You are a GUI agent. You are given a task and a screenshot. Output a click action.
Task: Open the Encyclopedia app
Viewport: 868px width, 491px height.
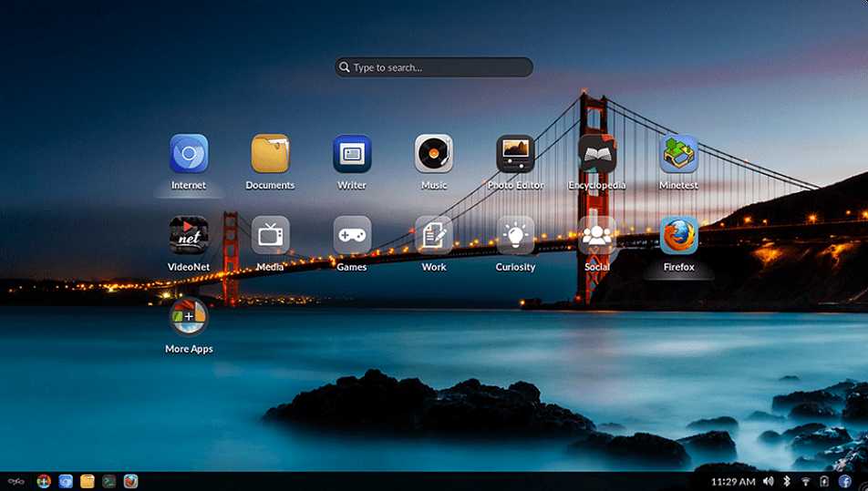(x=597, y=154)
